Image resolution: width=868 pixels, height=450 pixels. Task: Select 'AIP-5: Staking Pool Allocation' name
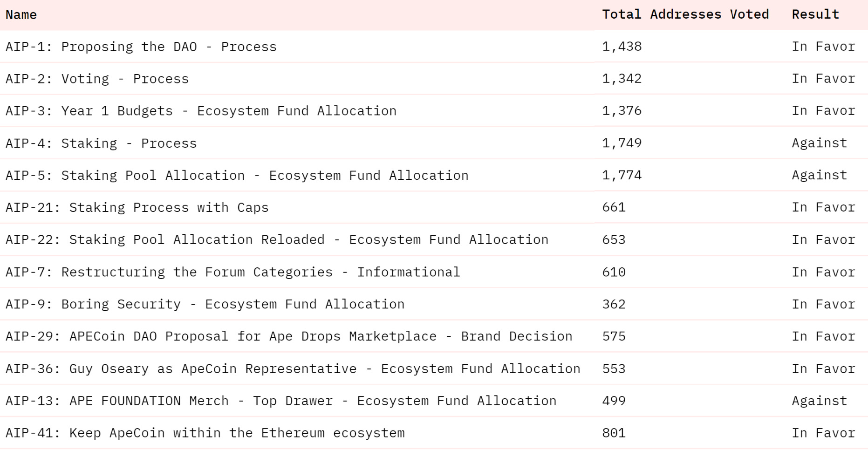237,176
